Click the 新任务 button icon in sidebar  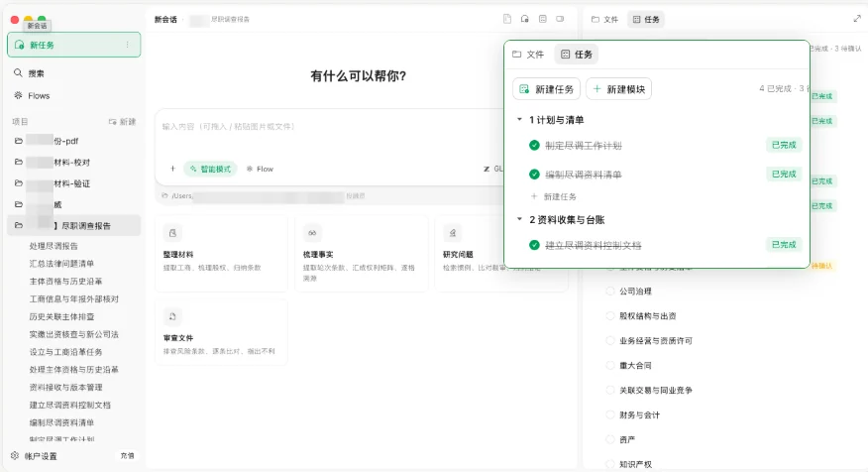click(x=20, y=45)
